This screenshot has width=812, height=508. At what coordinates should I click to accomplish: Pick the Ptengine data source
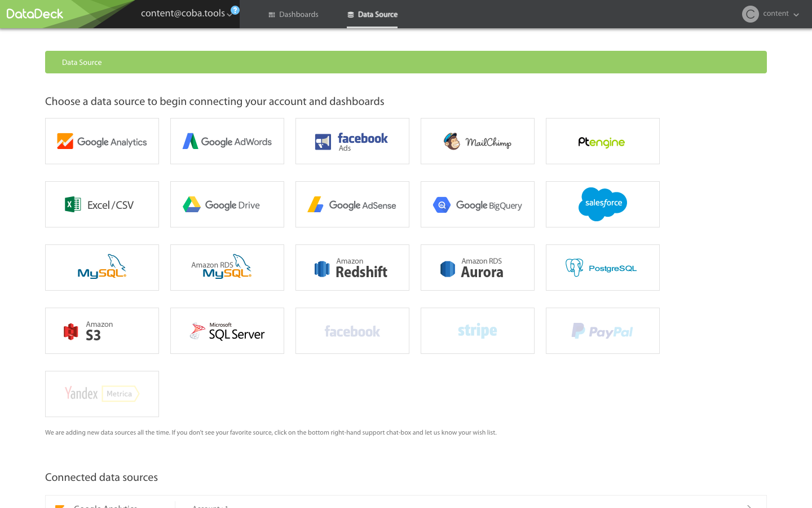(x=603, y=141)
